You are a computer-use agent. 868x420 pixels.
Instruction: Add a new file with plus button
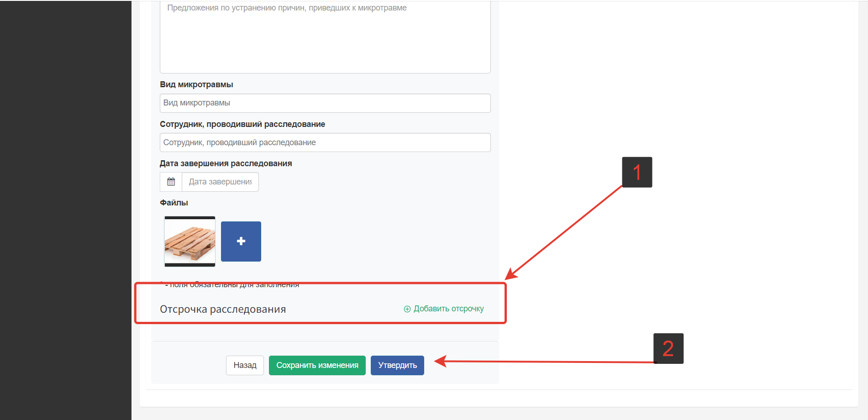click(241, 241)
